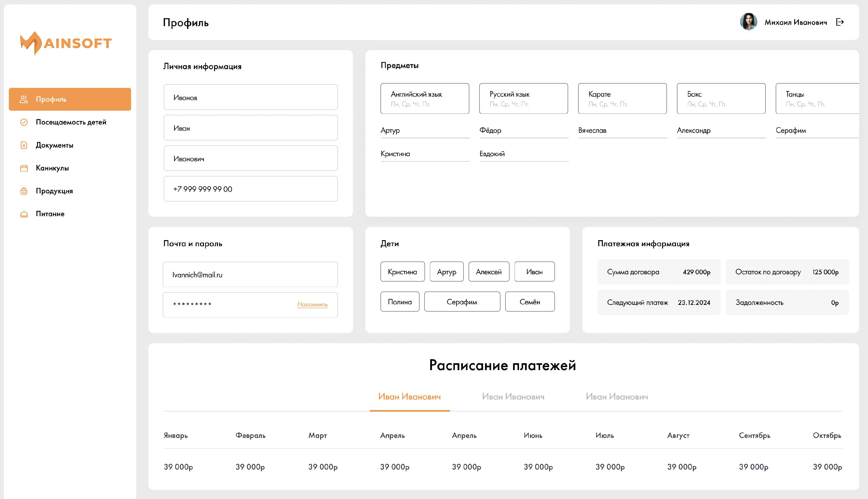This screenshot has width=868, height=499.
Task: Click the basket icon beside Продукция
Action: pos(24,191)
